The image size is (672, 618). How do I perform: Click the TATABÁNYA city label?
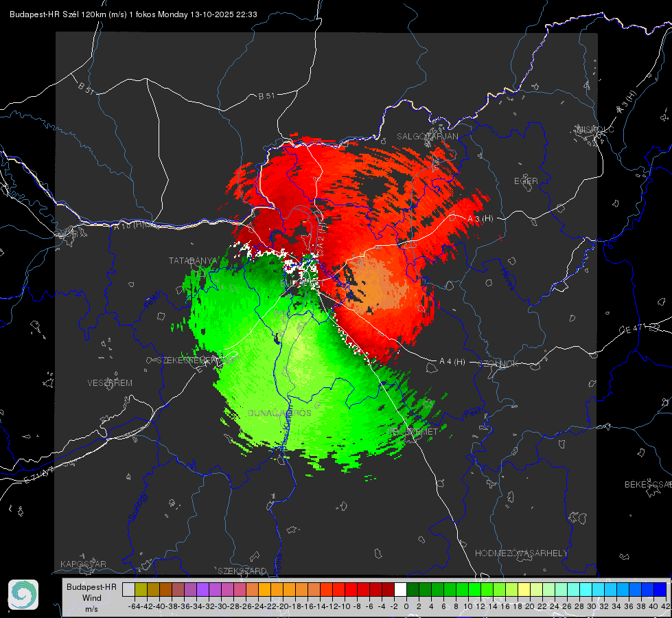pos(194,260)
